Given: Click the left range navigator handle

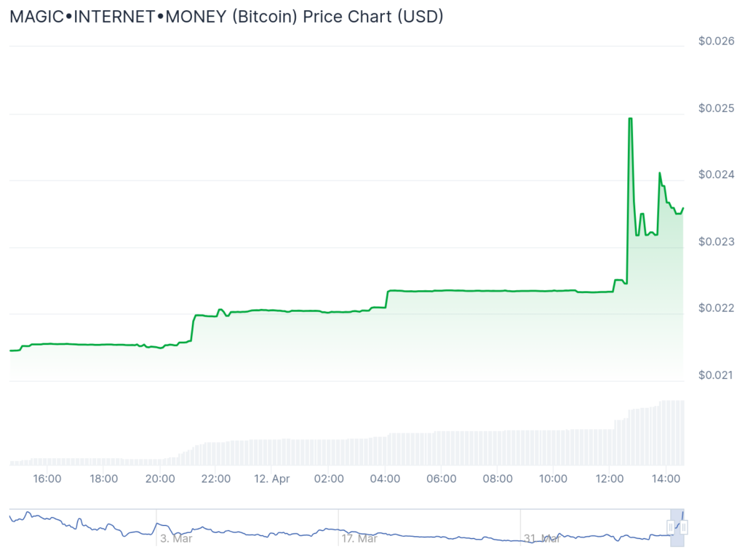Looking at the screenshot, I should 671,526.
